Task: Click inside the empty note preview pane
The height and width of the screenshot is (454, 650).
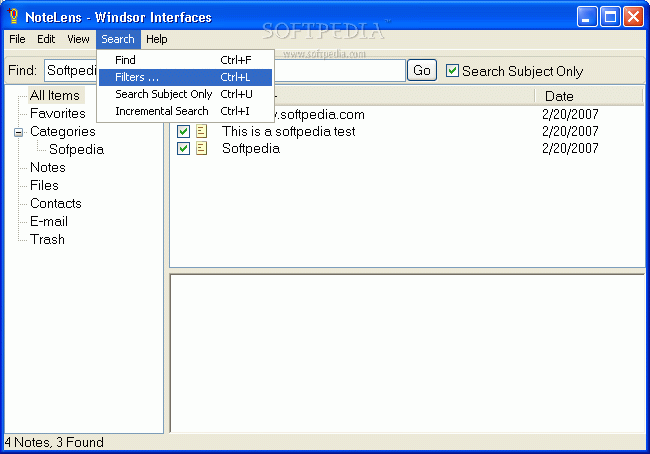Action: click(x=407, y=353)
